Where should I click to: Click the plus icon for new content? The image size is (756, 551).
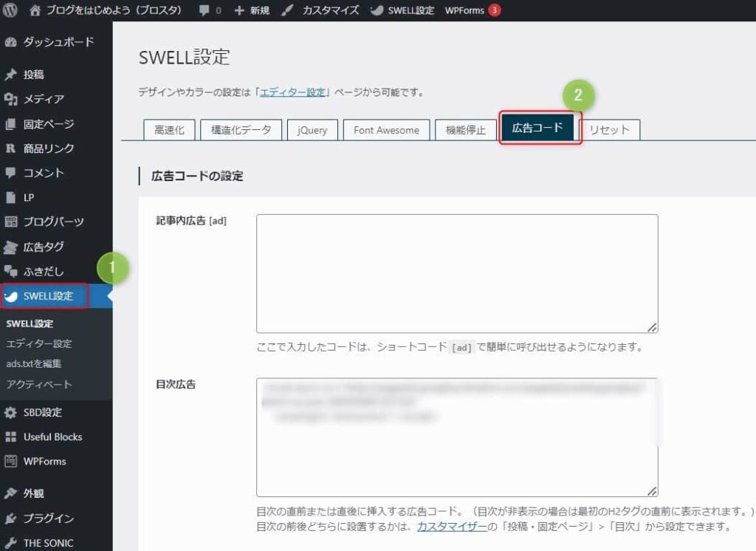[239, 10]
